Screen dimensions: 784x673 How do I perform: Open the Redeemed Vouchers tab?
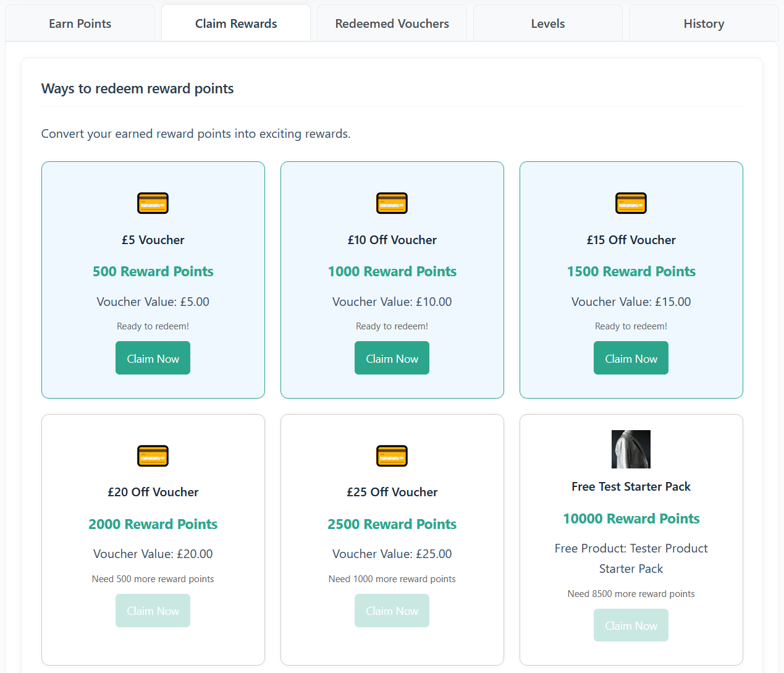[x=392, y=23]
